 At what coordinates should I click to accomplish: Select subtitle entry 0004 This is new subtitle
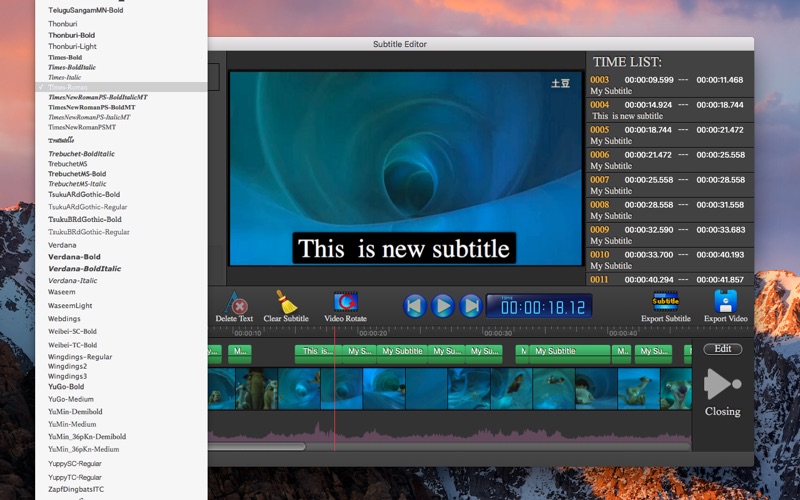pos(670,110)
